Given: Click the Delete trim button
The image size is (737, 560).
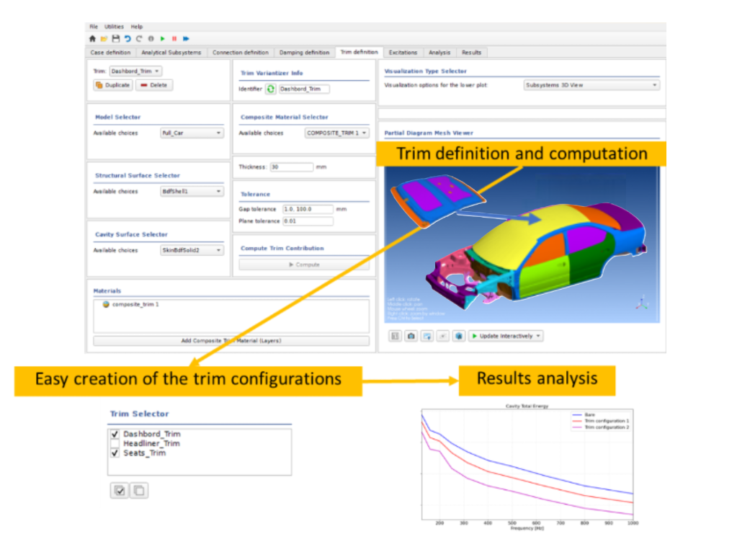Looking at the screenshot, I should click(x=154, y=85).
